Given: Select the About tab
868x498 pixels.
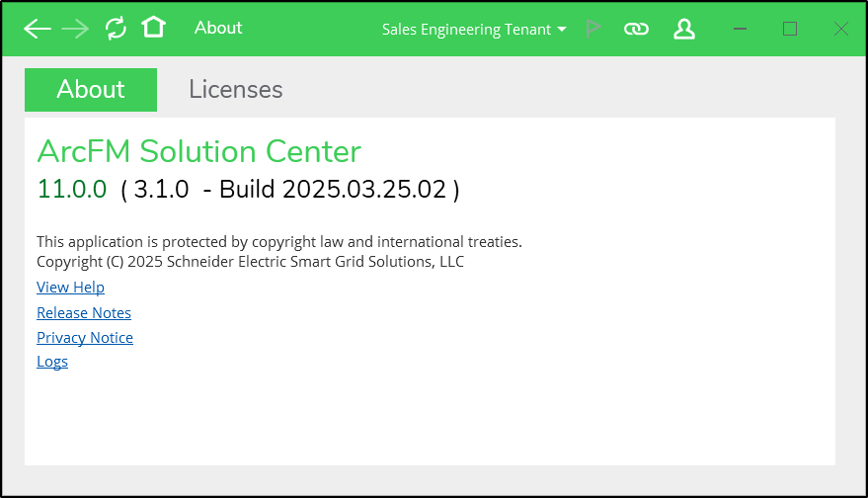Looking at the screenshot, I should [x=91, y=90].
